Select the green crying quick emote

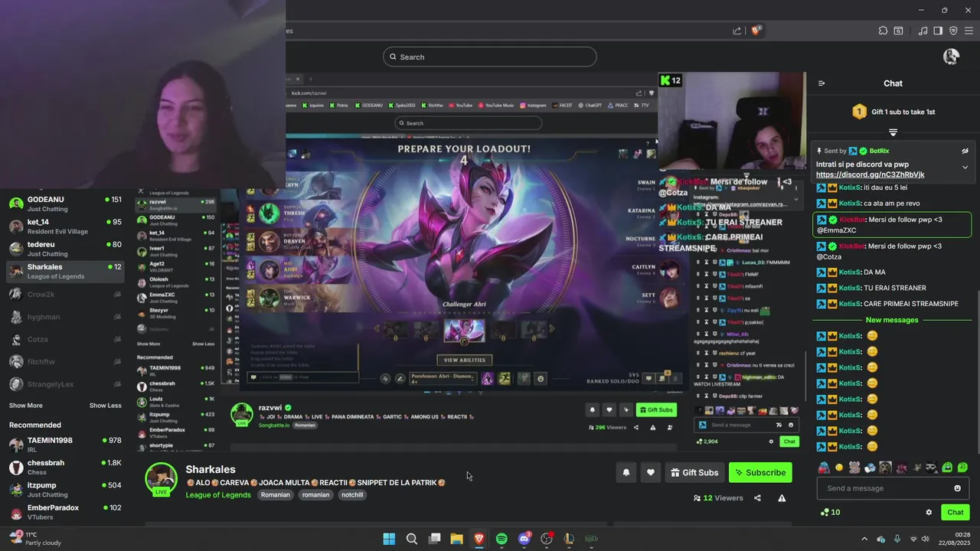point(947,468)
